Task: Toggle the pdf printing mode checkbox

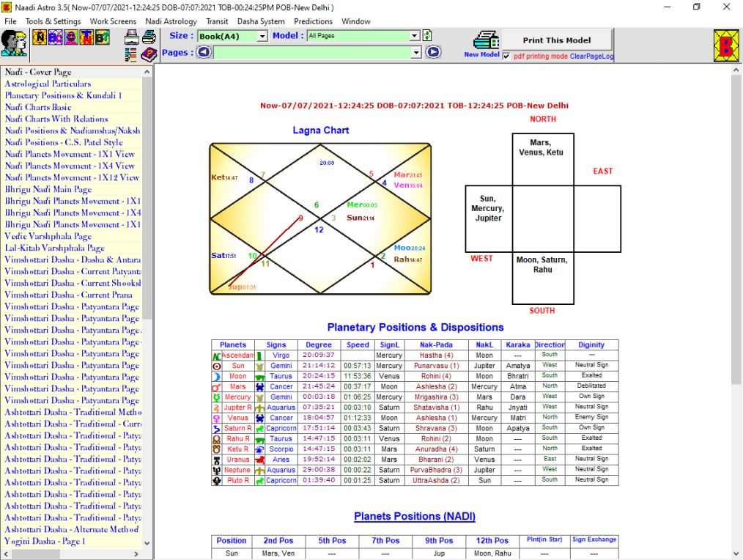Action: 506,56
